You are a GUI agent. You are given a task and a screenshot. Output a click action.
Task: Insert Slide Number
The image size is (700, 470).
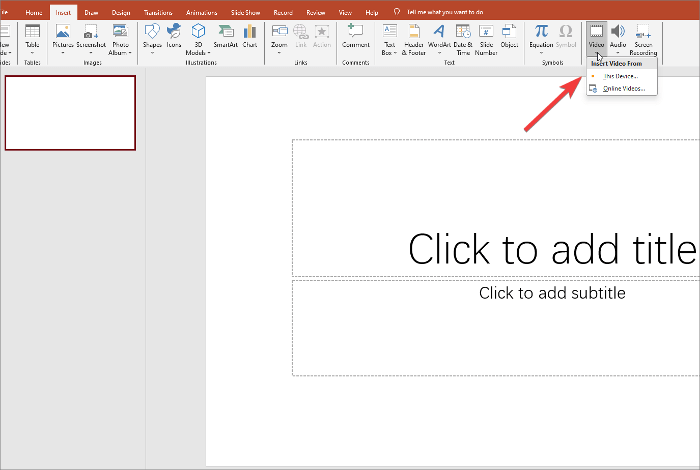[x=486, y=38]
